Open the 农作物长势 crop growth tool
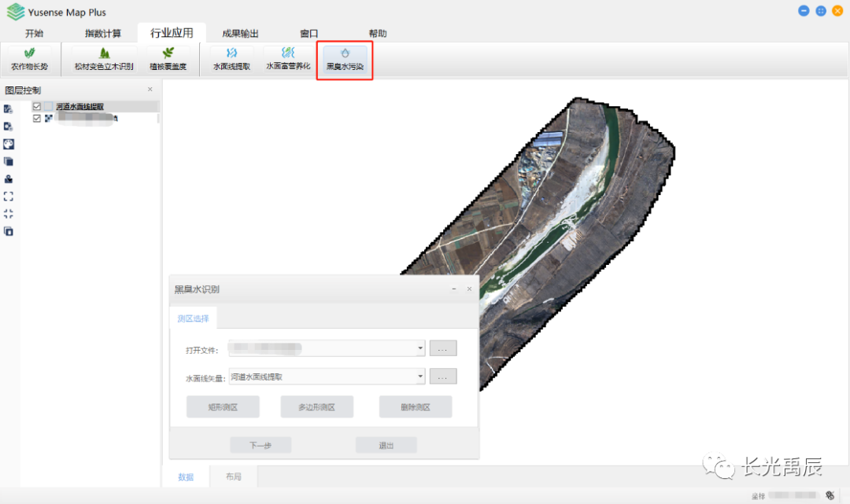 point(29,59)
